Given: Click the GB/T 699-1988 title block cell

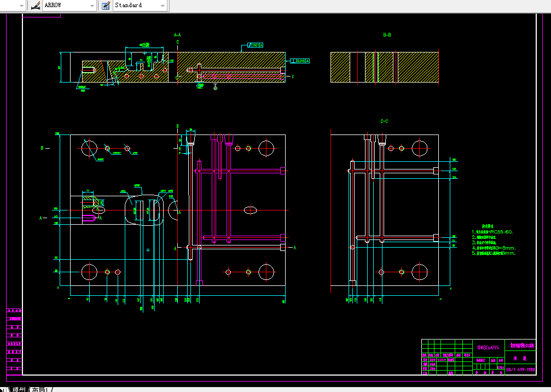Looking at the screenshot, I should tap(520, 370).
